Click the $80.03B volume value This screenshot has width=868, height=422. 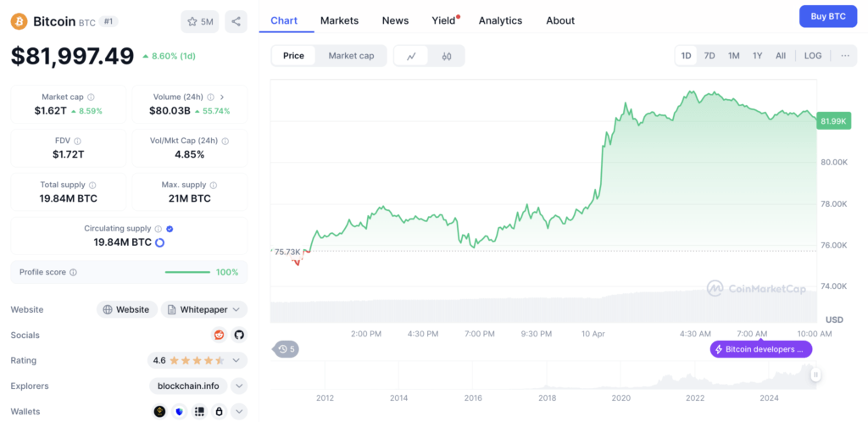pos(170,111)
